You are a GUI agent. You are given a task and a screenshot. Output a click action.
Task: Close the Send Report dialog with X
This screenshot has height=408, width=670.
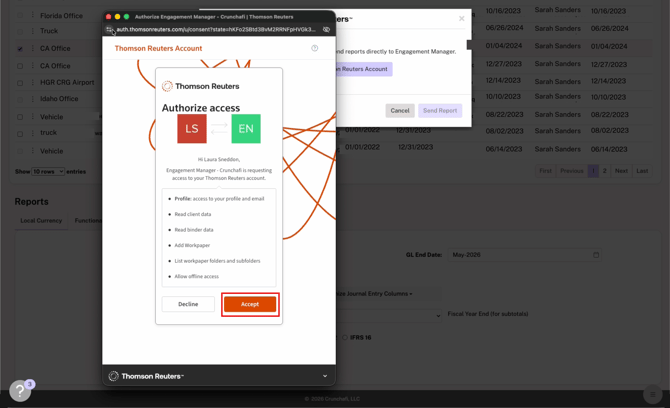(x=461, y=18)
